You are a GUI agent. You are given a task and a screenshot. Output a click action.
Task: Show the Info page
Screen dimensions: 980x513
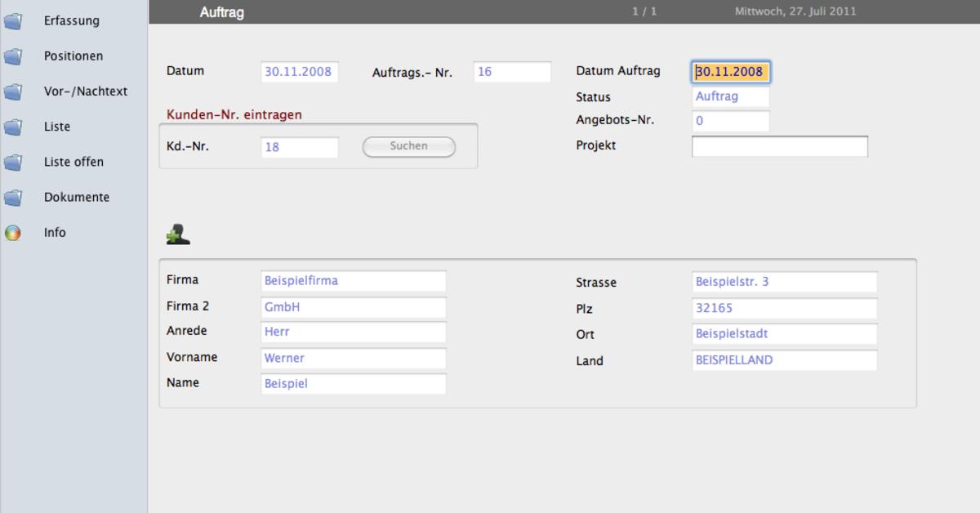pyautogui.click(x=55, y=233)
